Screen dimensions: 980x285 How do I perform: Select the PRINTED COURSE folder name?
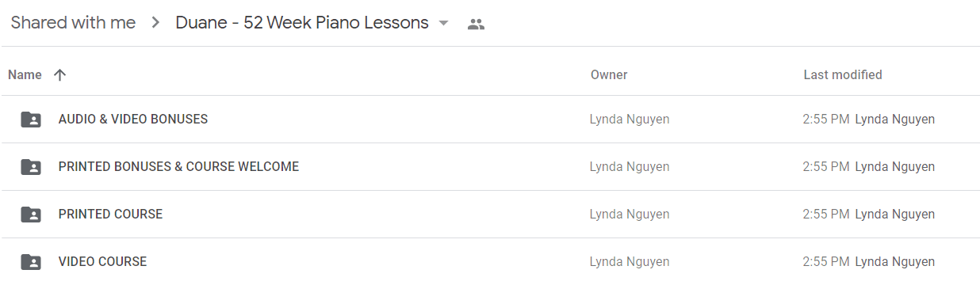click(110, 215)
